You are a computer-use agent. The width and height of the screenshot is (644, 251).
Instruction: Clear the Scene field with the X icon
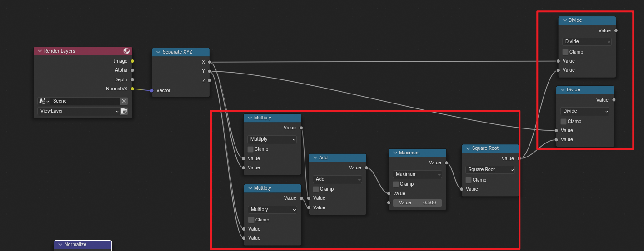click(x=124, y=101)
